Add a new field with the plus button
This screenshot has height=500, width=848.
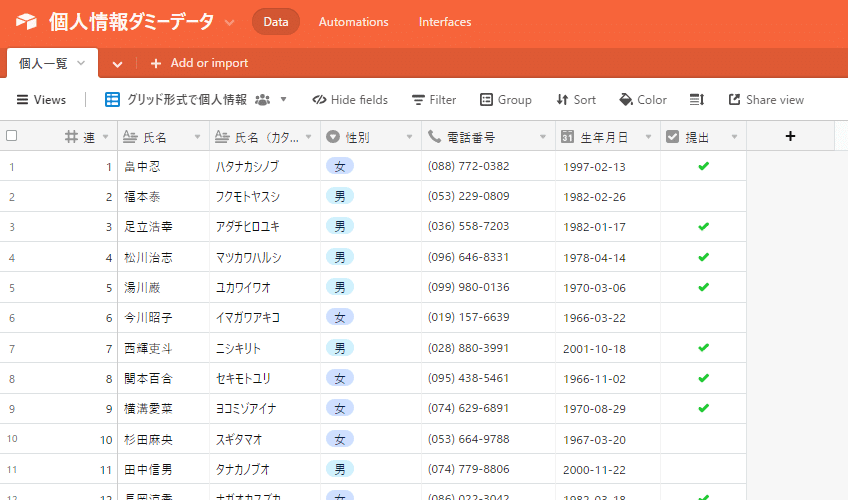point(790,136)
